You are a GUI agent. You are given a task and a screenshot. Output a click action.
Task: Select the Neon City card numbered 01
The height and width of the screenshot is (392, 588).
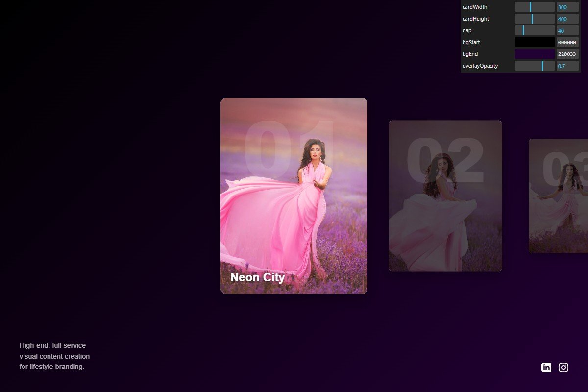point(294,195)
